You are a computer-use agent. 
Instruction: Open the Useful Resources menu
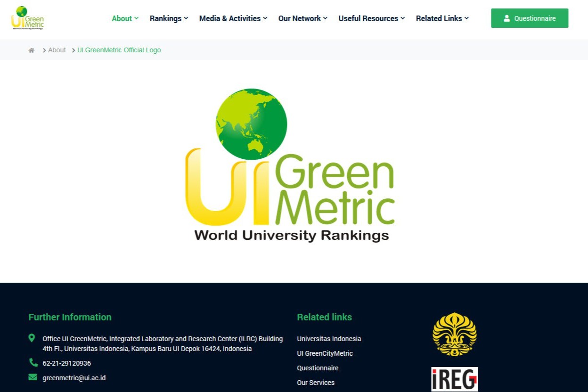[x=371, y=18]
